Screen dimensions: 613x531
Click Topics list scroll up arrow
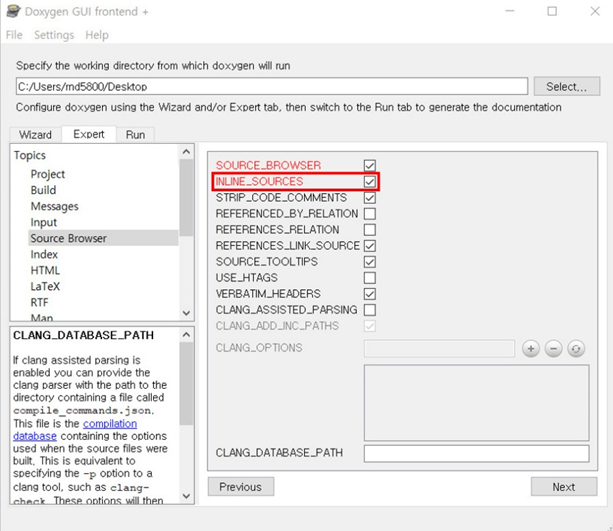point(186,152)
